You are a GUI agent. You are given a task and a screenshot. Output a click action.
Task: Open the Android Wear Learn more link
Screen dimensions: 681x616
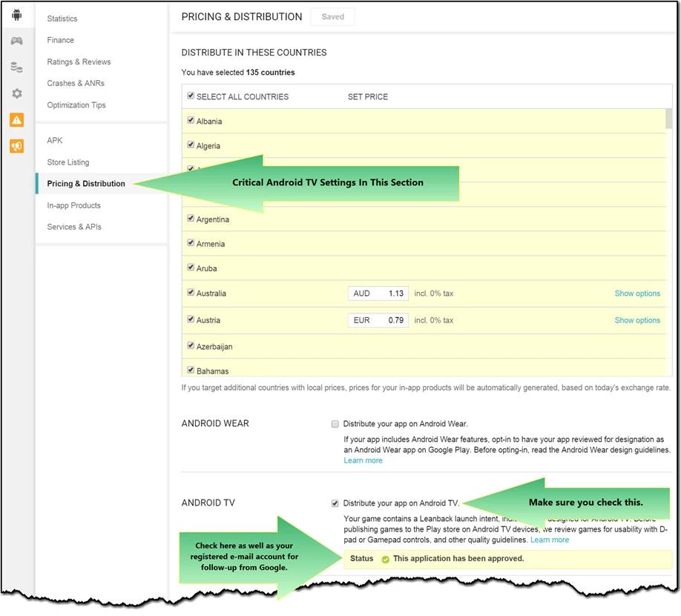tap(363, 460)
